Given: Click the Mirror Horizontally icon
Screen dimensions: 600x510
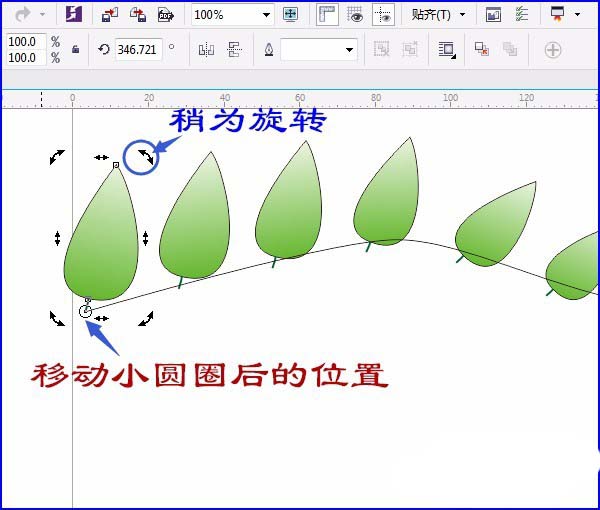Looking at the screenshot, I should coord(206,50).
